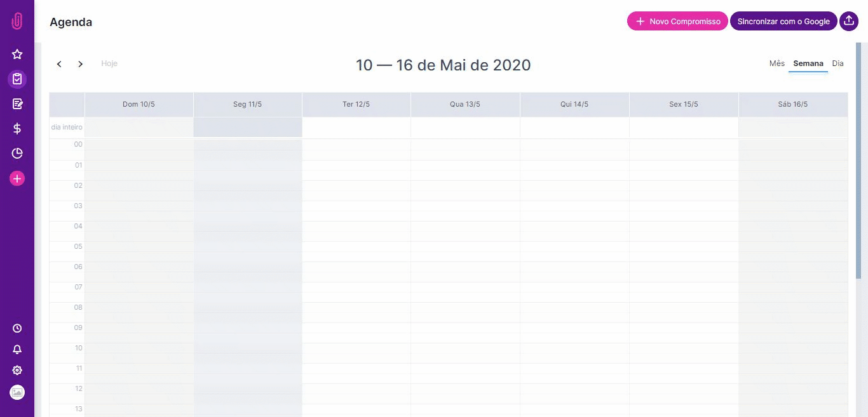The width and height of the screenshot is (868, 417).
Task: Click the profile picture avatar
Action: (17, 392)
